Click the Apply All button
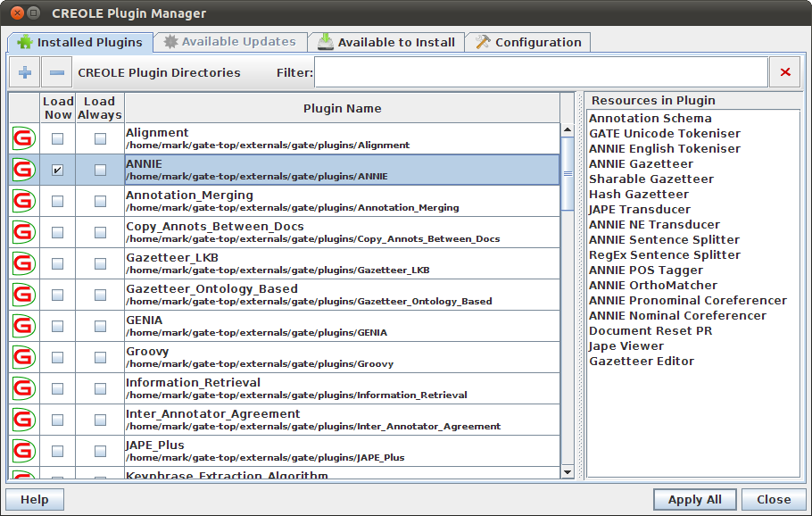This screenshot has height=516, width=812. [x=694, y=499]
